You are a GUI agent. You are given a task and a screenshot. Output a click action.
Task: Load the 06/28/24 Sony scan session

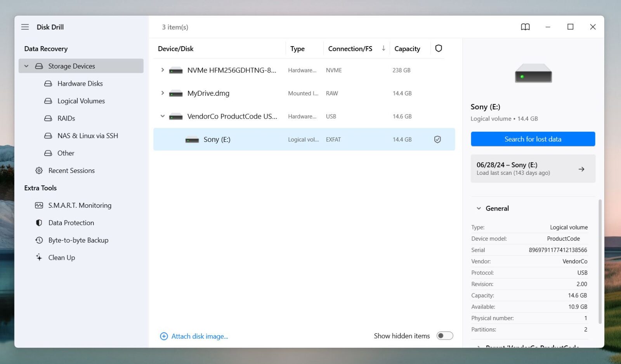coord(533,168)
